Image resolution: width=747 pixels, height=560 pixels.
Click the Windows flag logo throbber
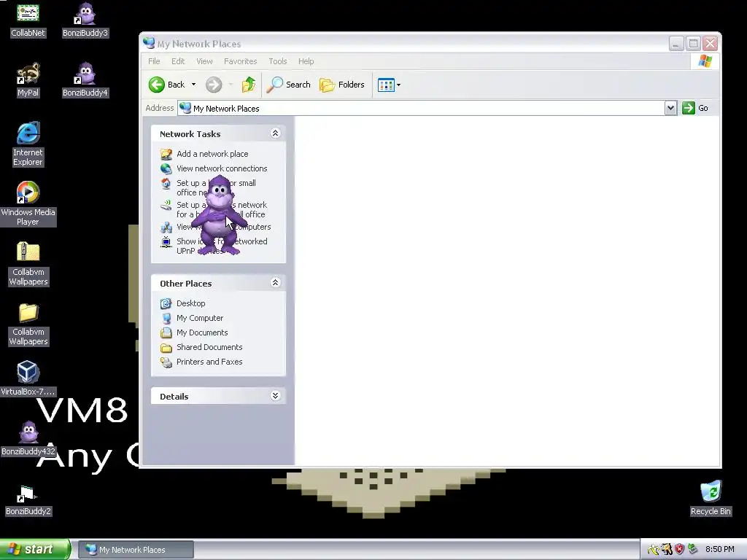click(x=705, y=61)
